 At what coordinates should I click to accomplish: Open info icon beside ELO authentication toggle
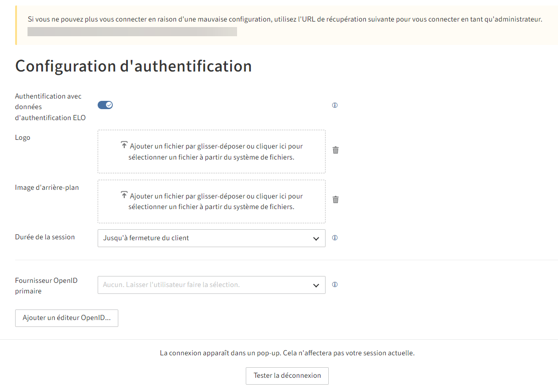335,105
